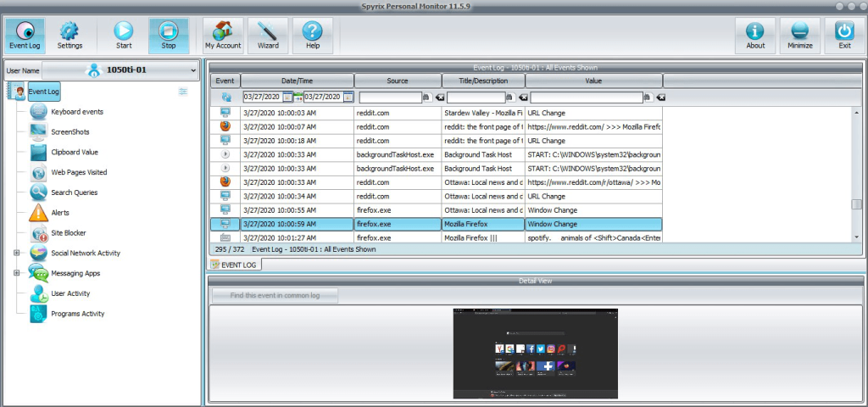Screen dimensions: 868x407
Task: Select Event Log in the sidebar tree
Action: 44,92
